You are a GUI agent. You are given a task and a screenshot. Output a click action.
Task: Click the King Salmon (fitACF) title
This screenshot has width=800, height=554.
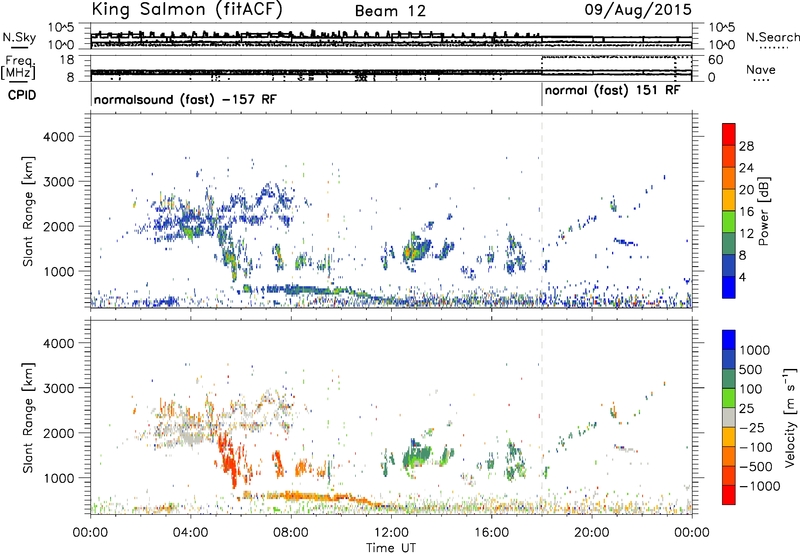[x=187, y=9]
